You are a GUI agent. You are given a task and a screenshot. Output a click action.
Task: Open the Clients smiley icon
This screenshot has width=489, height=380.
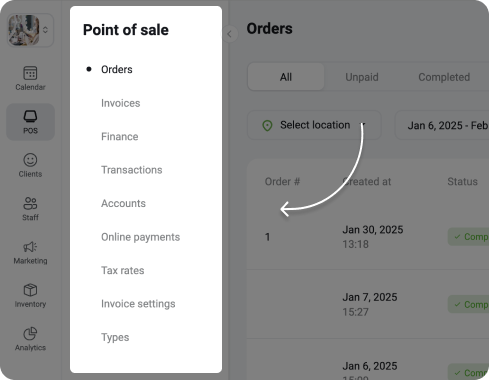click(x=30, y=160)
